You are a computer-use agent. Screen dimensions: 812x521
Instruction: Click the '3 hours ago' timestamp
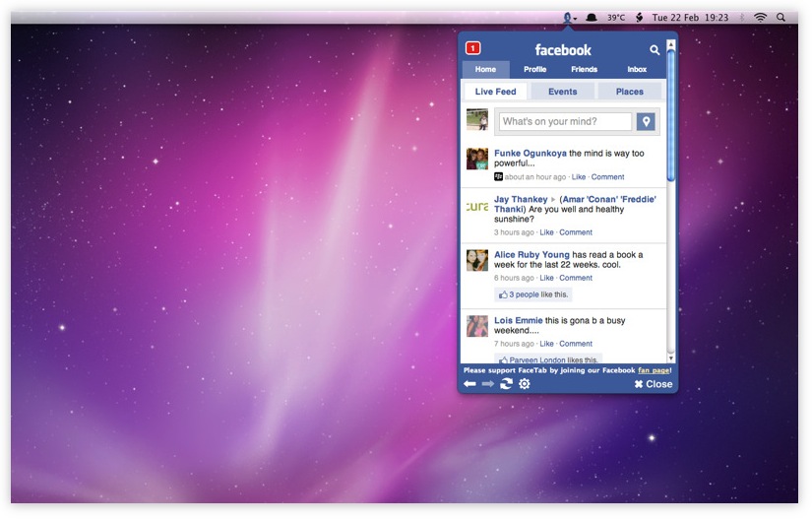(x=514, y=232)
